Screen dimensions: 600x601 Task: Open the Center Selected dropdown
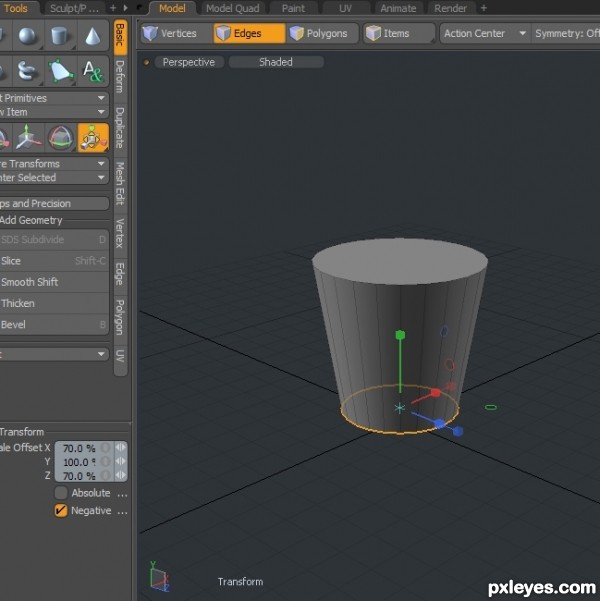click(x=54, y=177)
